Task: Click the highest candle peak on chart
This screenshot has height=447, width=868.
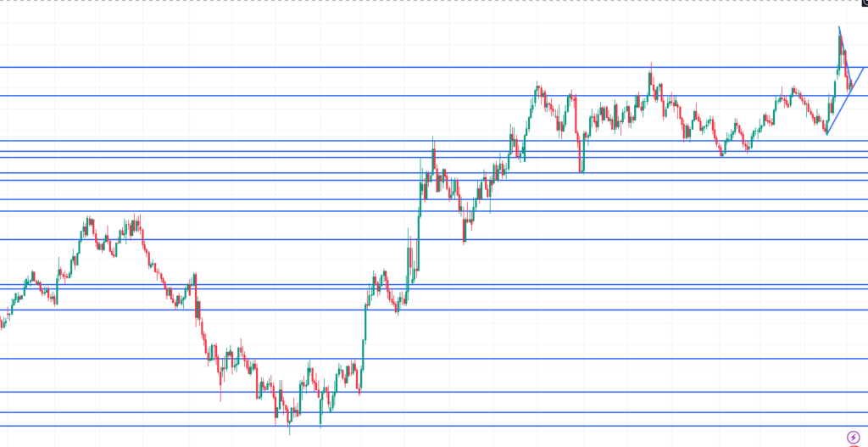Action: click(x=839, y=28)
